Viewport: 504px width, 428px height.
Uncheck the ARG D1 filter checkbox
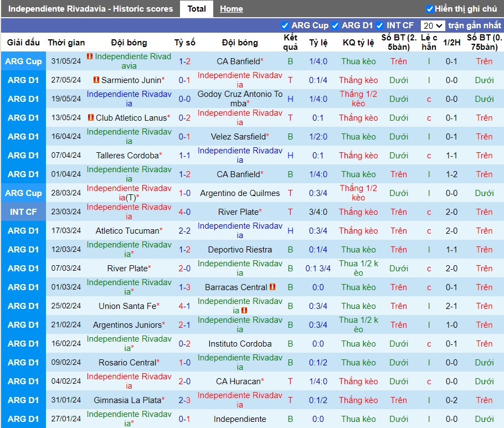(335, 25)
